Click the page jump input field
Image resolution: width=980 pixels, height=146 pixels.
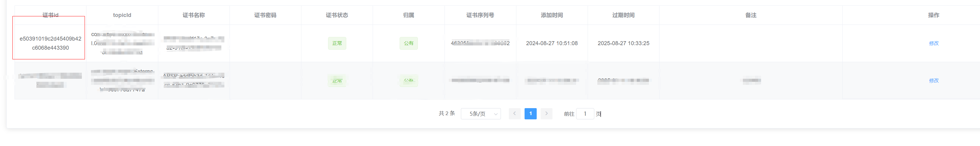[x=585, y=114]
